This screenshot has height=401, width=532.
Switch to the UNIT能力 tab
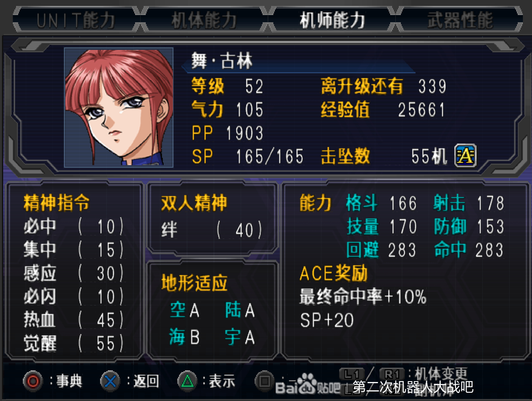(76, 20)
